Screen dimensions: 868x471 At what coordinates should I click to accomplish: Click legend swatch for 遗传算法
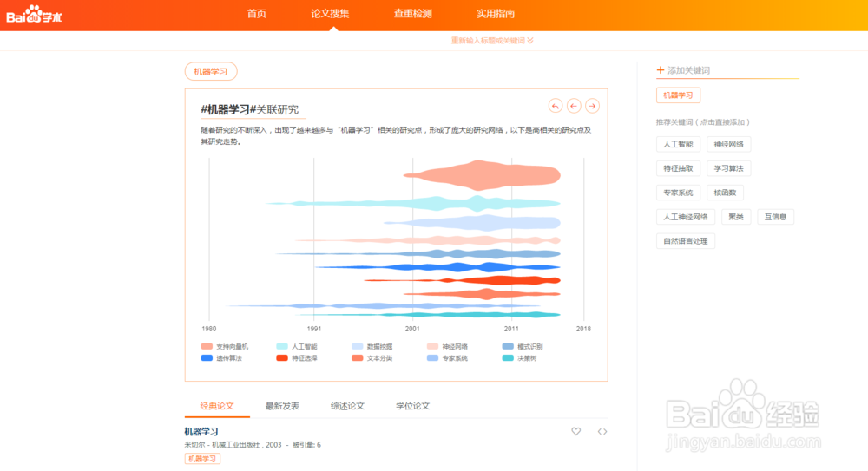[207, 358]
